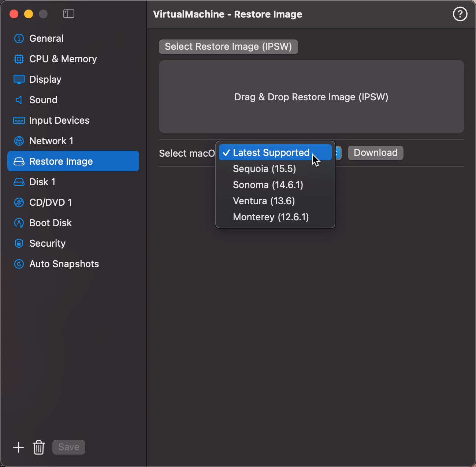Open Security shield settings icon
The width and height of the screenshot is (476, 467).
click(x=19, y=243)
